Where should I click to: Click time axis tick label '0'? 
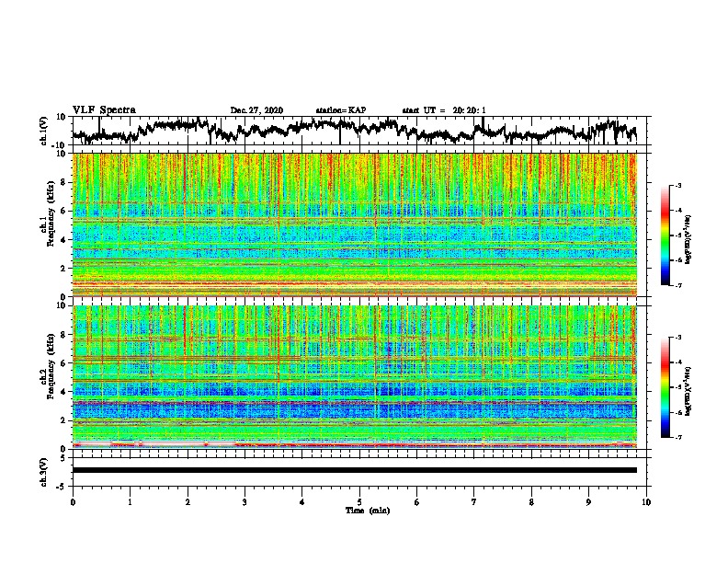pyautogui.click(x=73, y=502)
